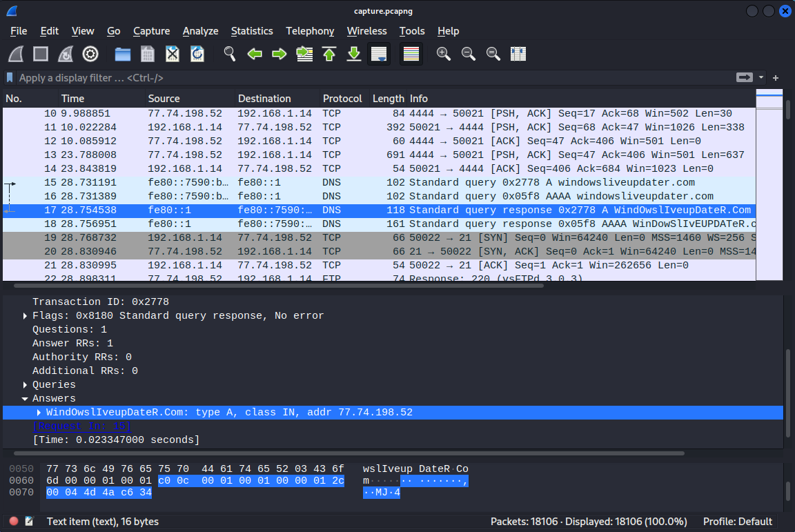795x532 pixels.
Task: Sort by the No. column header
Action: point(30,99)
